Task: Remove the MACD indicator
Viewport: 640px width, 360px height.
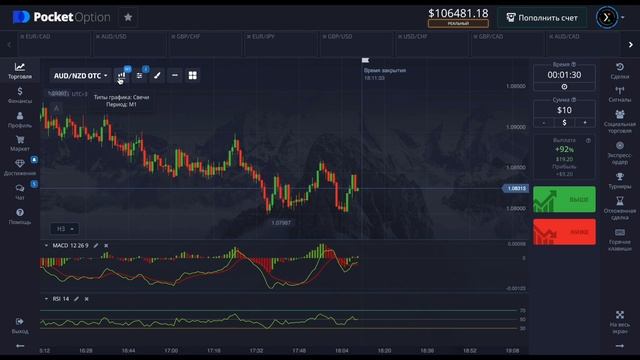Action: click(x=106, y=245)
